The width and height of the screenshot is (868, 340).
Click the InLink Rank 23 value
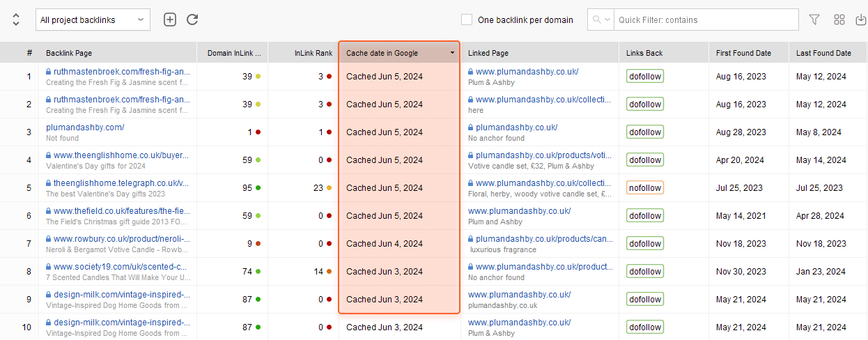coord(318,187)
